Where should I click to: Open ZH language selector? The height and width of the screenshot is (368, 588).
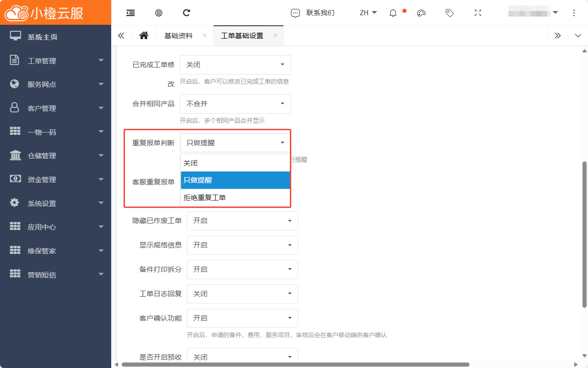368,13
